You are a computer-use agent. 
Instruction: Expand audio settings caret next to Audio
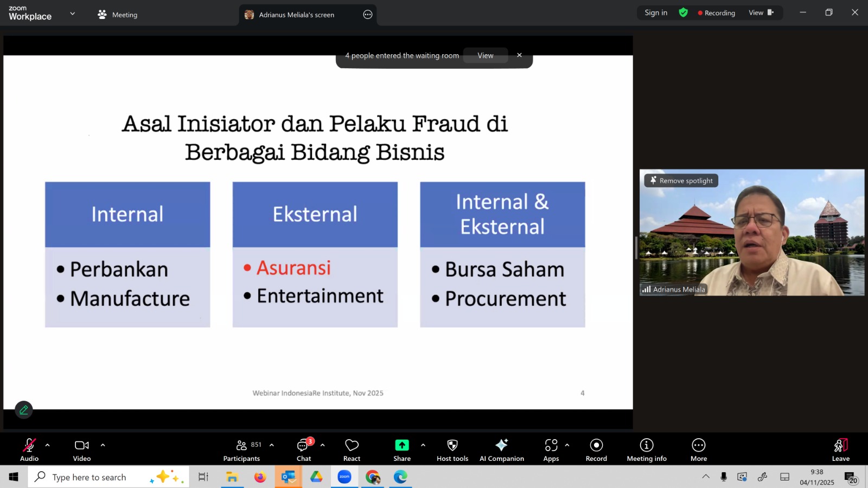[48, 445]
